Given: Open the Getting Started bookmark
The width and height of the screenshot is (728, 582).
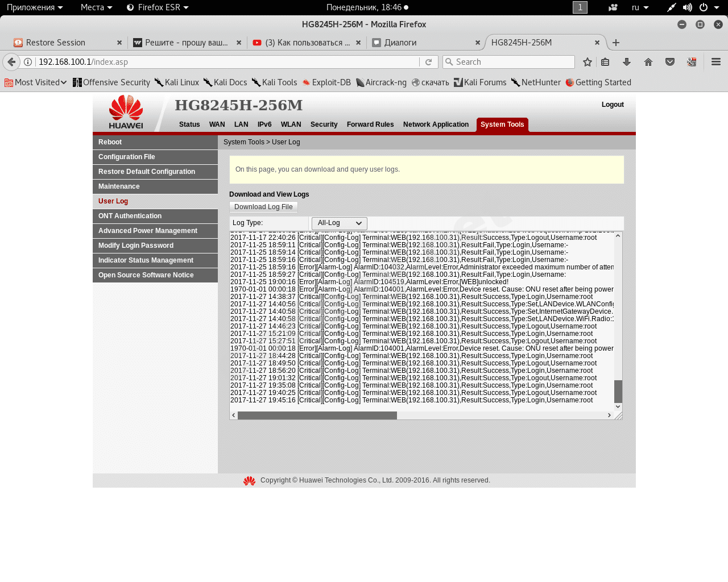Looking at the screenshot, I should point(598,82).
